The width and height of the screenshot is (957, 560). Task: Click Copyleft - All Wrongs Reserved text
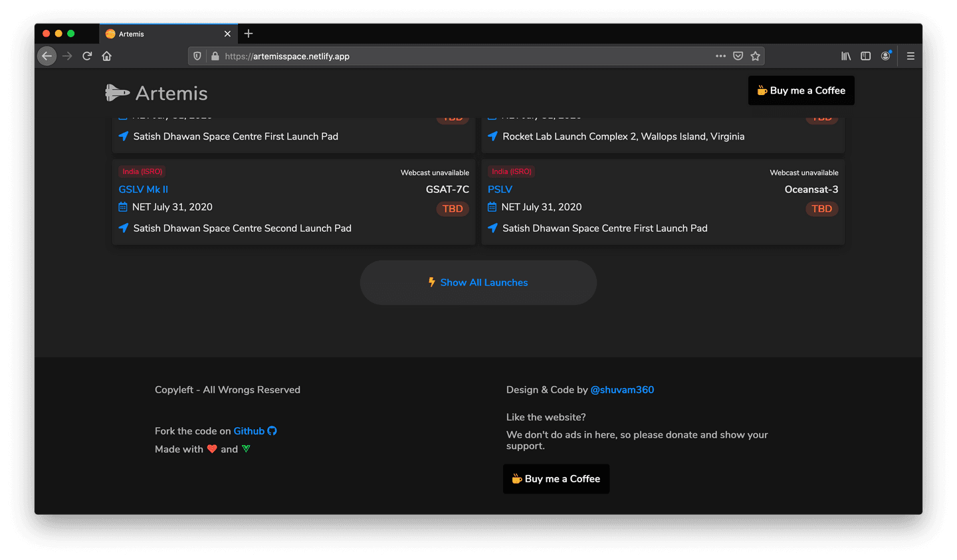point(227,390)
